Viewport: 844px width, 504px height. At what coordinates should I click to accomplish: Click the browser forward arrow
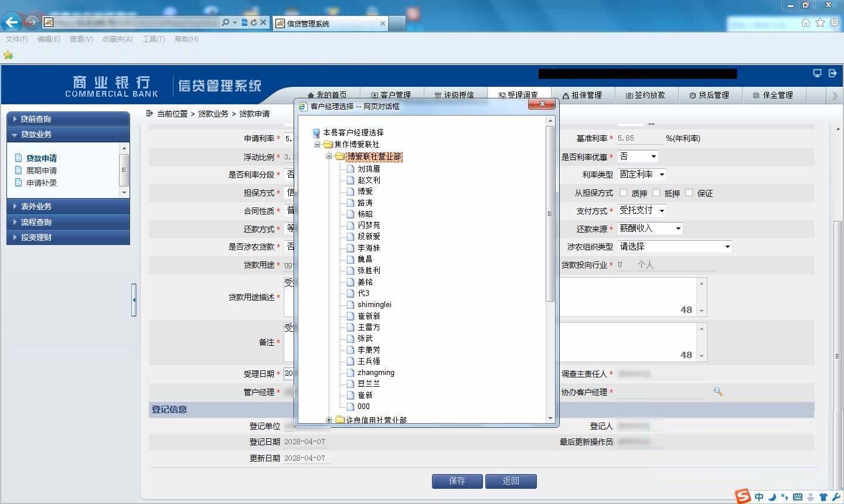(32, 22)
